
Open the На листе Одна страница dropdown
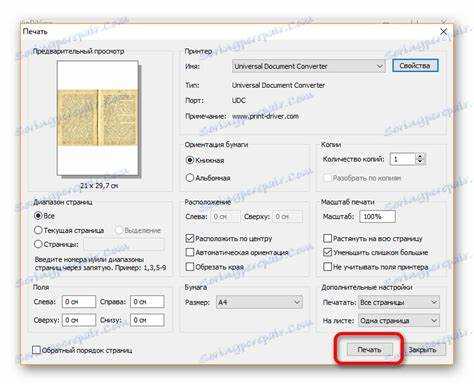399,320
